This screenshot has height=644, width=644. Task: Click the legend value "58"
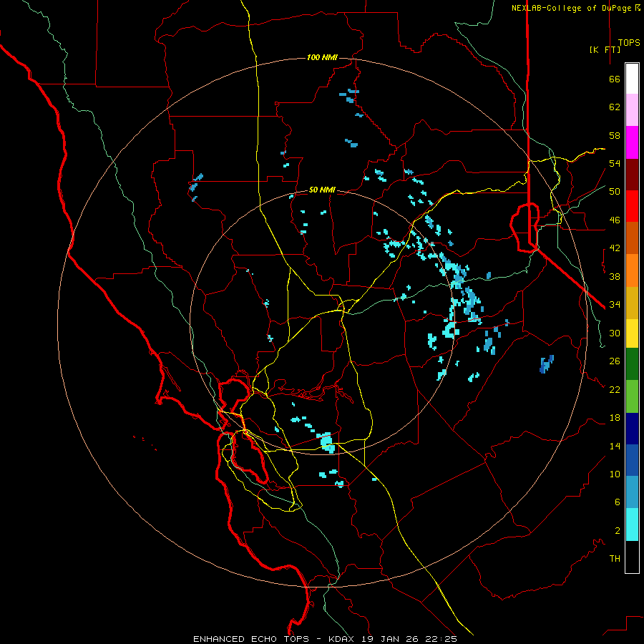[x=615, y=135]
